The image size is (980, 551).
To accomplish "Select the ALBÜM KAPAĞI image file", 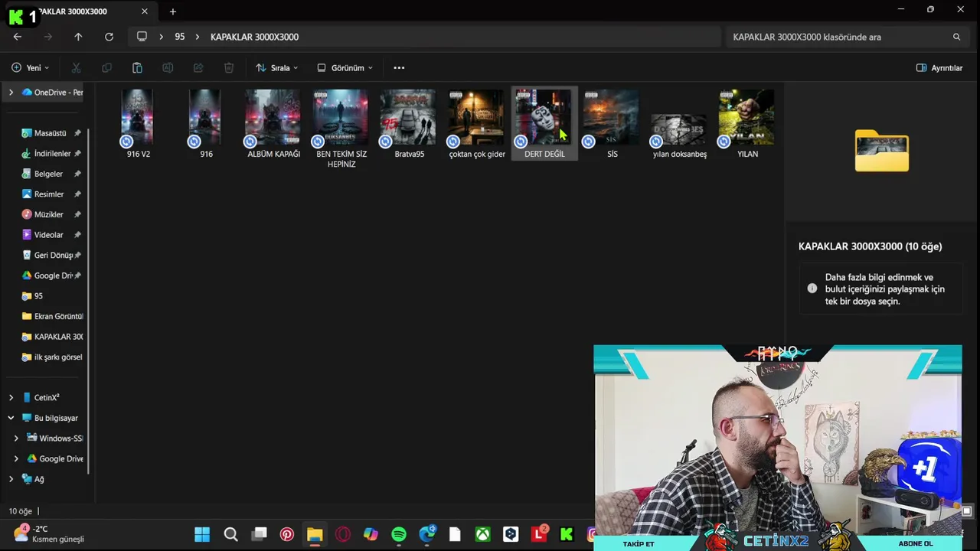I will click(x=273, y=123).
